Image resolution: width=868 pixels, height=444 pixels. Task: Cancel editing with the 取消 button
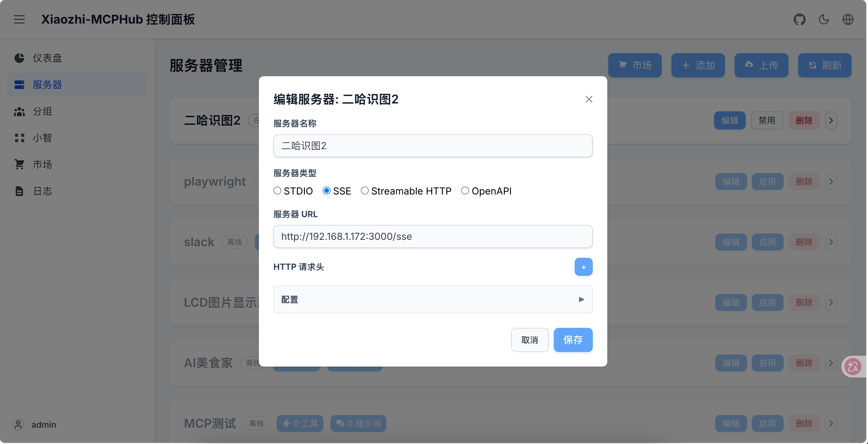click(530, 340)
